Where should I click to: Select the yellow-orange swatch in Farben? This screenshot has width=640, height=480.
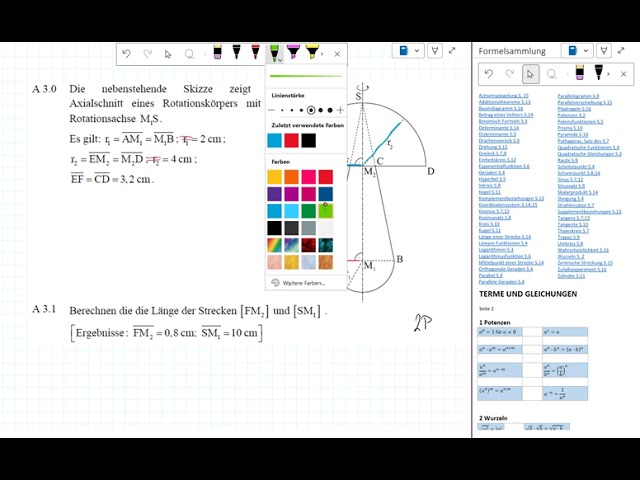[x=275, y=177]
